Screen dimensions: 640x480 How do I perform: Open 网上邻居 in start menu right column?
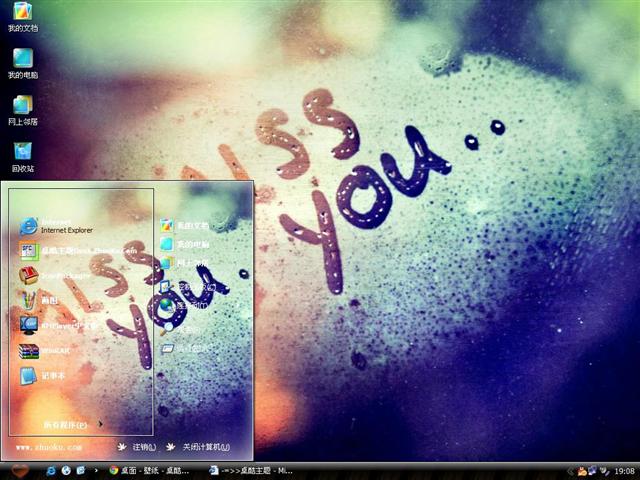pyautogui.click(x=184, y=262)
